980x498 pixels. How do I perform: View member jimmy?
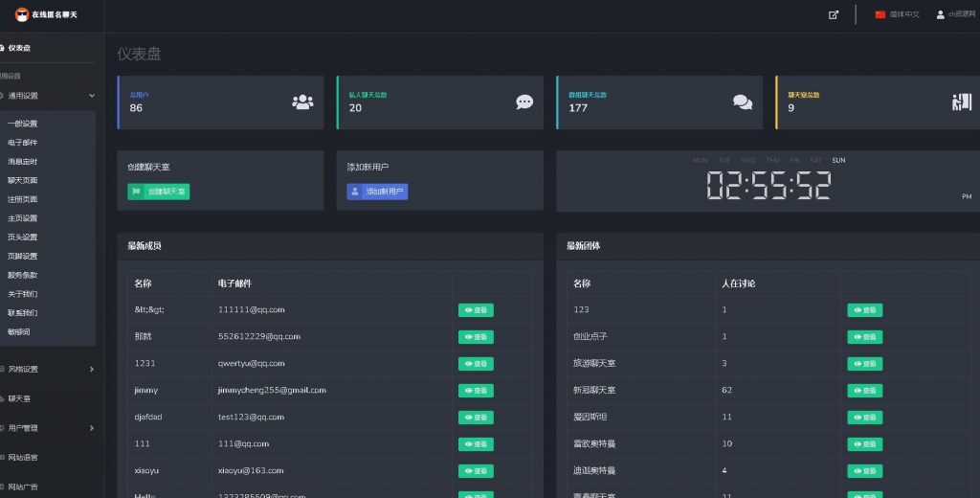(x=476, y=391)
